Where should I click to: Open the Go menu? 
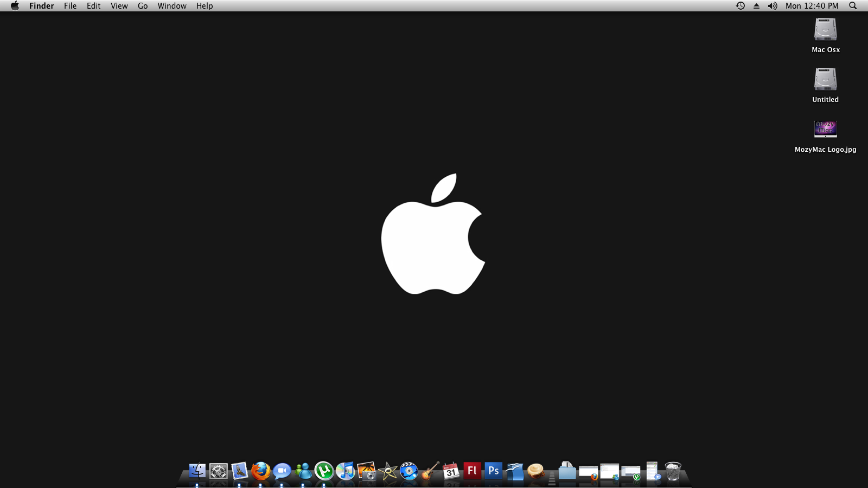(143, 6)
